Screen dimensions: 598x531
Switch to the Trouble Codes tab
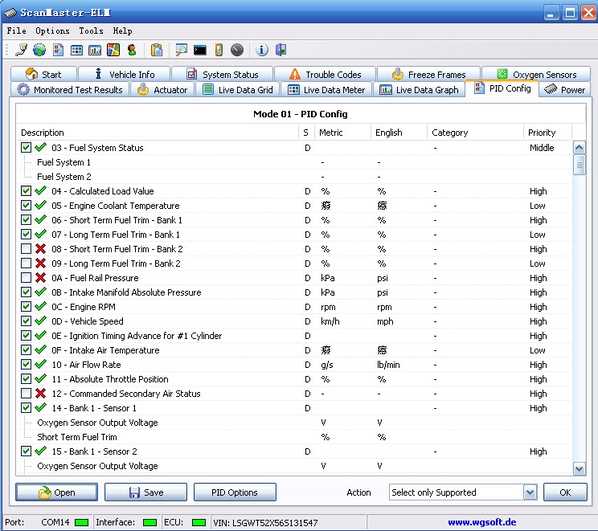tap(325, 74)
